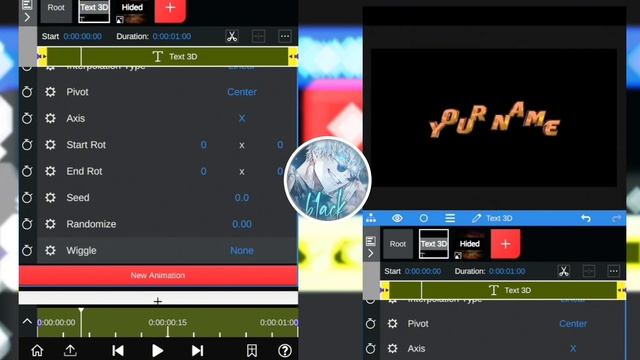The image size is (640, 360).
Task: Toggle the Seed keyframe stopwatch
Action: coord(27,198)
